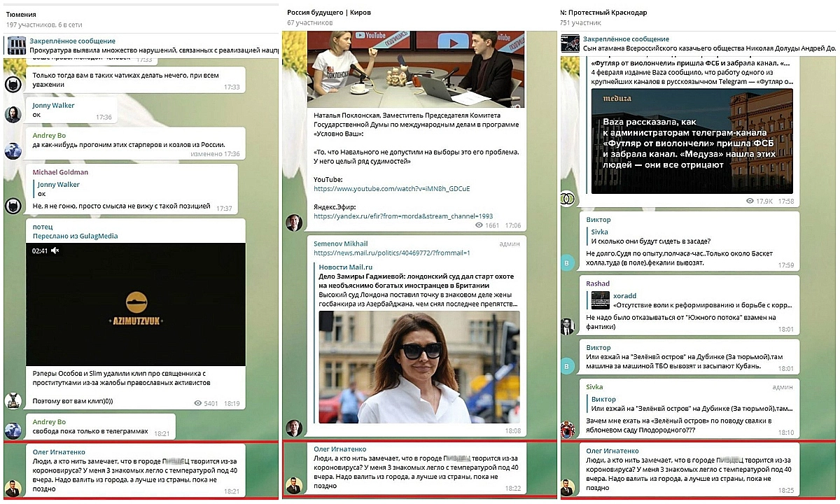Screen dimensions: 840x504
Task: Unmute the AZIMUTZVUK video speaker icon
Action: (x=55, y=251)
